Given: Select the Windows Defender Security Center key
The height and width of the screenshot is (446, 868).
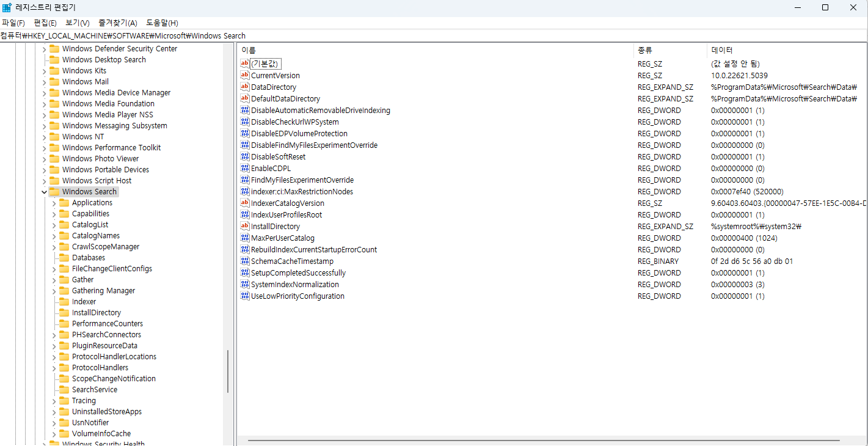Looking at the screenshot, I should [x=120, y=48].
